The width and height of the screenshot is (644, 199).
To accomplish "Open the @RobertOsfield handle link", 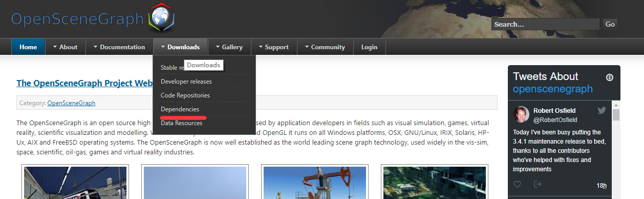I will [555, 120].
